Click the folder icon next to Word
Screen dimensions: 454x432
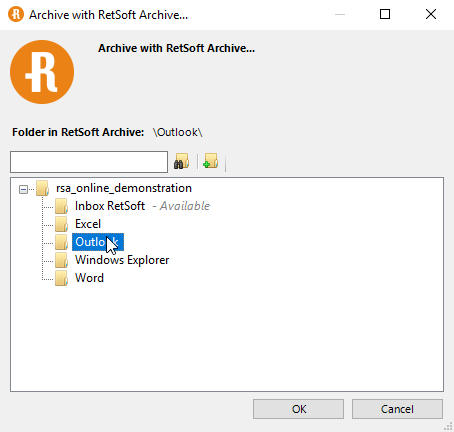click(62, 278)
